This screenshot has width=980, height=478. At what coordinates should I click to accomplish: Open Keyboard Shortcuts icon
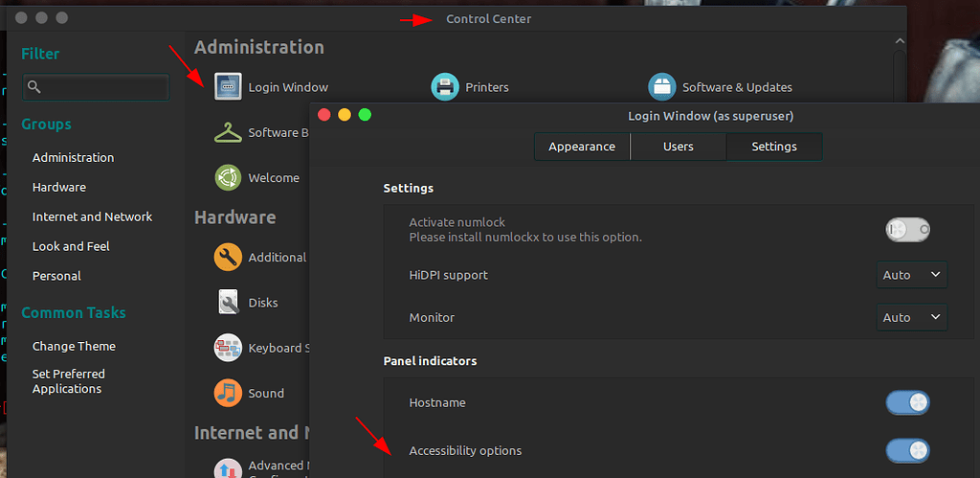click(228, 348)
